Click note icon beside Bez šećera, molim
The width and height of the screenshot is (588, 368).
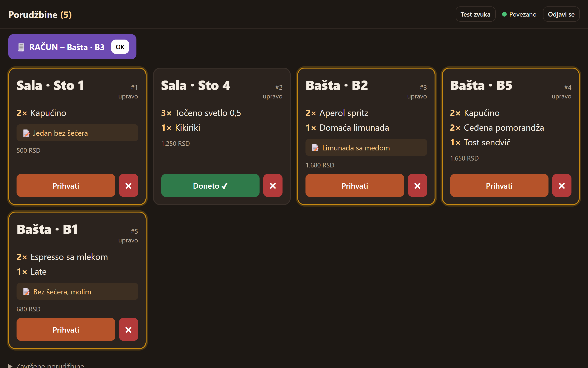26,292
